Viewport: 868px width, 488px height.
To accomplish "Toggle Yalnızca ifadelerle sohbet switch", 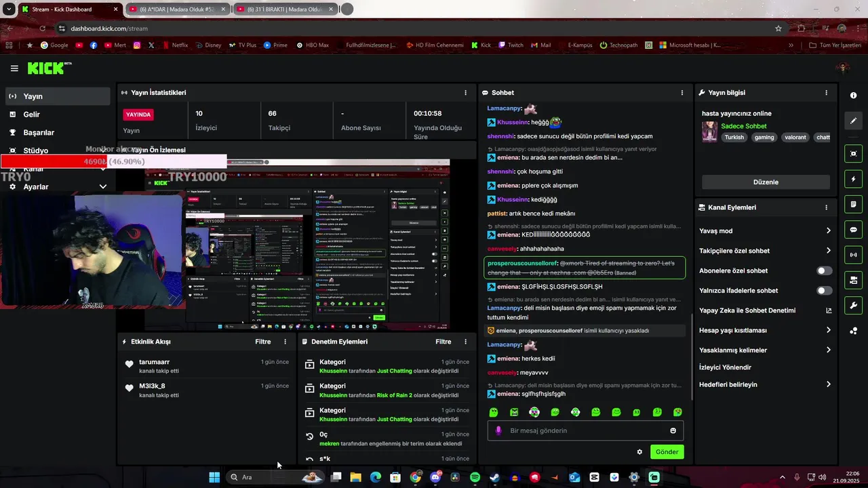I will [x=825, y=291].
